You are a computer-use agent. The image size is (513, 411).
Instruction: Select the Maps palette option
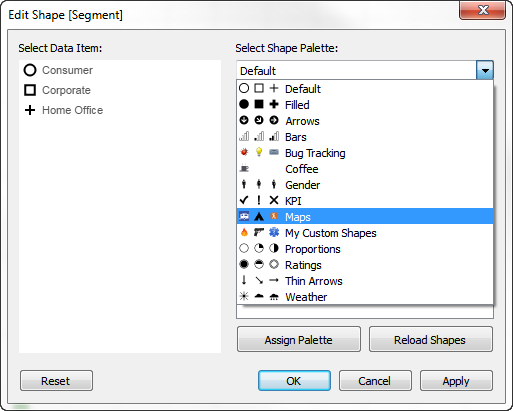tap(365, 217)
